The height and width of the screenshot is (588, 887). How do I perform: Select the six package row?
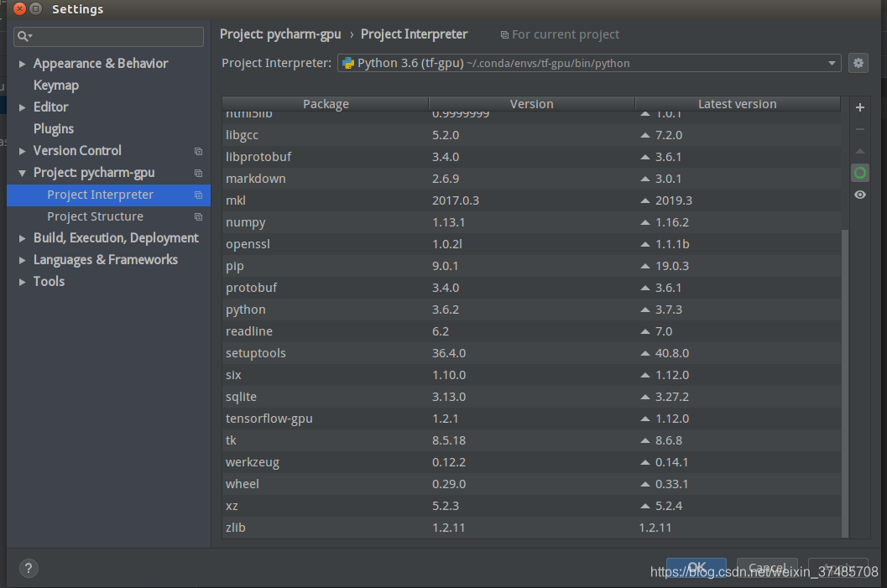click(x=532, y=375)
